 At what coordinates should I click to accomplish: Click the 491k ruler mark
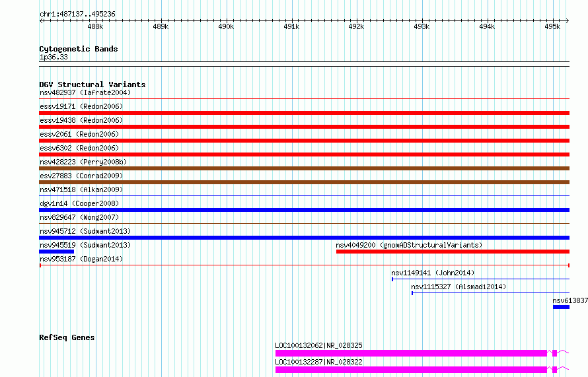291,26
